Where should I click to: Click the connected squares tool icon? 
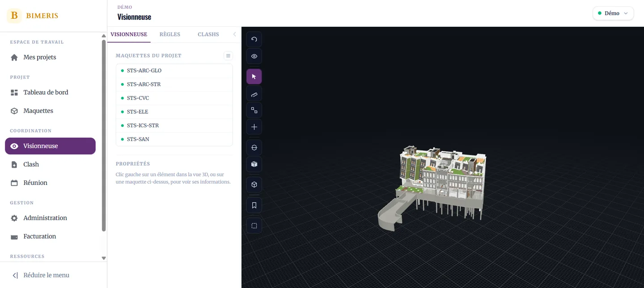pos(254,110)
